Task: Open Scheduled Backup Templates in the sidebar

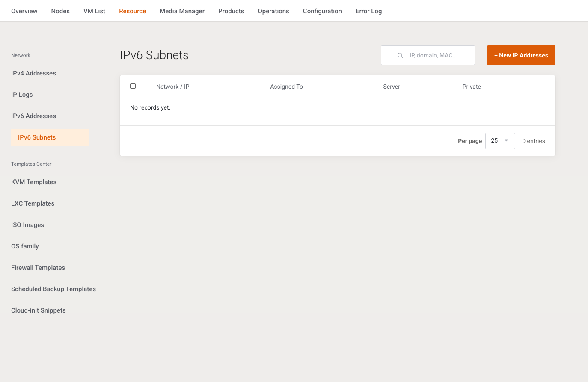Action: (x=53, y=289)
